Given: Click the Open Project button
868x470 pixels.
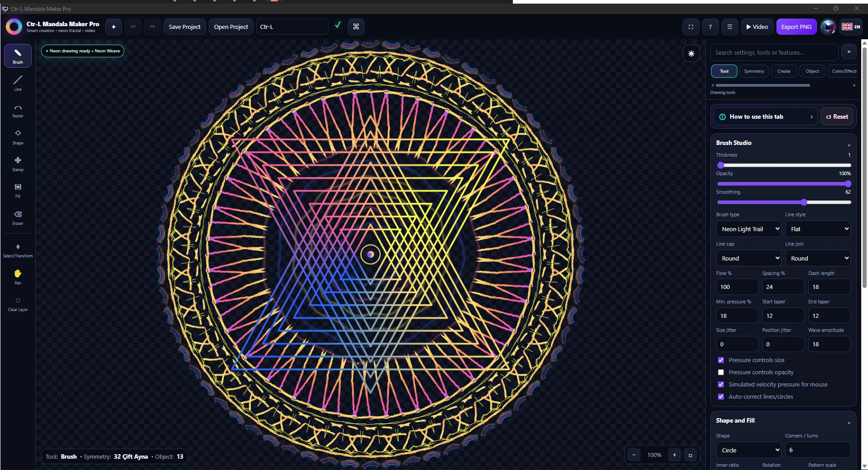Looking at the screenshot, I should coord(231,27).
